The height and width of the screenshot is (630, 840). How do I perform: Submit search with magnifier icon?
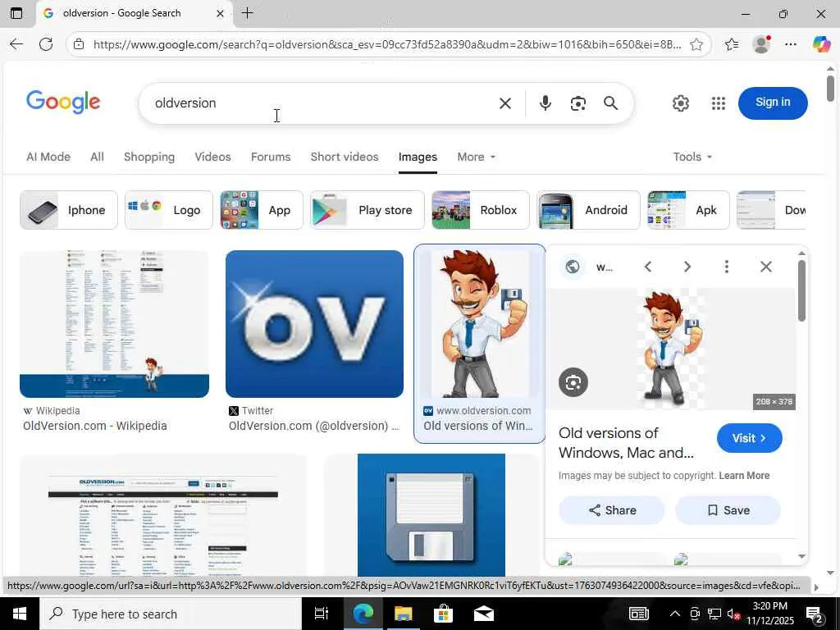610,103
